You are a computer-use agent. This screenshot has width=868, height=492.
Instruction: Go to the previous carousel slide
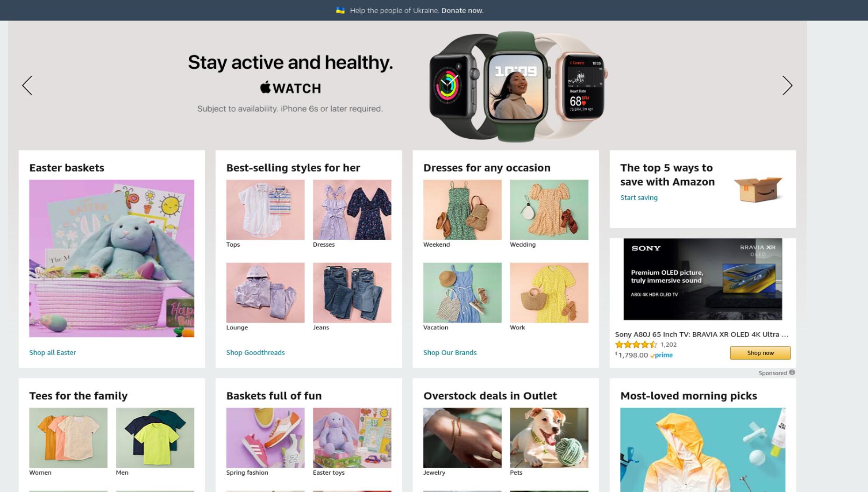pos(27,86)
